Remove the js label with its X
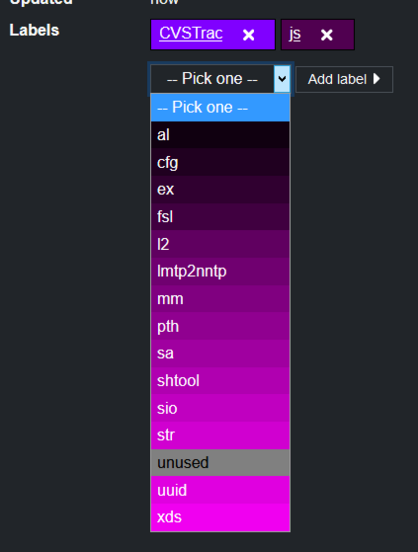 pyautogui.click(x=327, y=35)
